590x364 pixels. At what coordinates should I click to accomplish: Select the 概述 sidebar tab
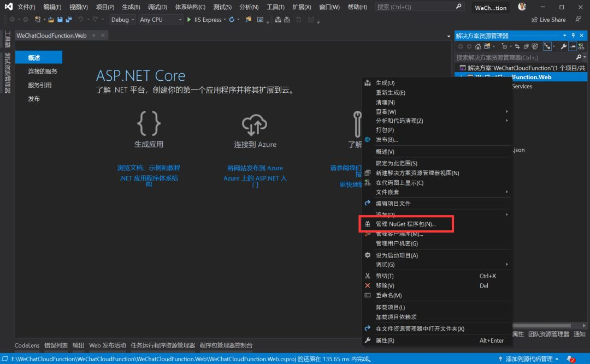(x=39, y=57)
